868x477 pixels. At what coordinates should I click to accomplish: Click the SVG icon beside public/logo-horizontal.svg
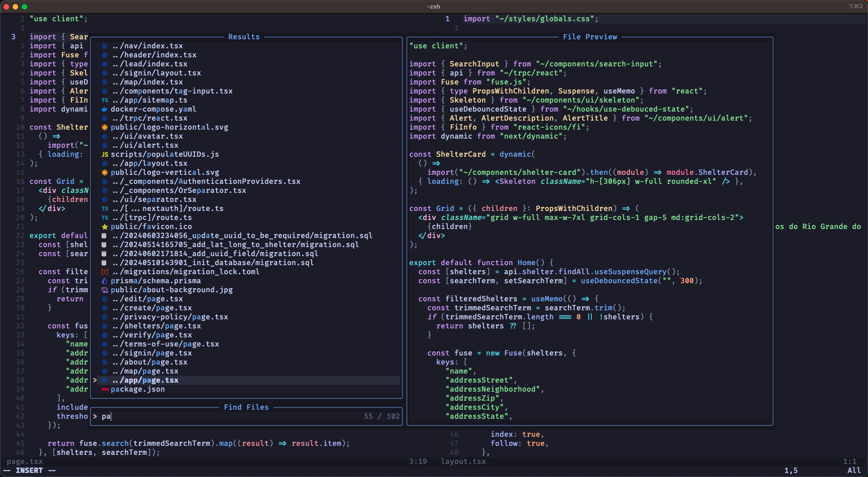104,127
